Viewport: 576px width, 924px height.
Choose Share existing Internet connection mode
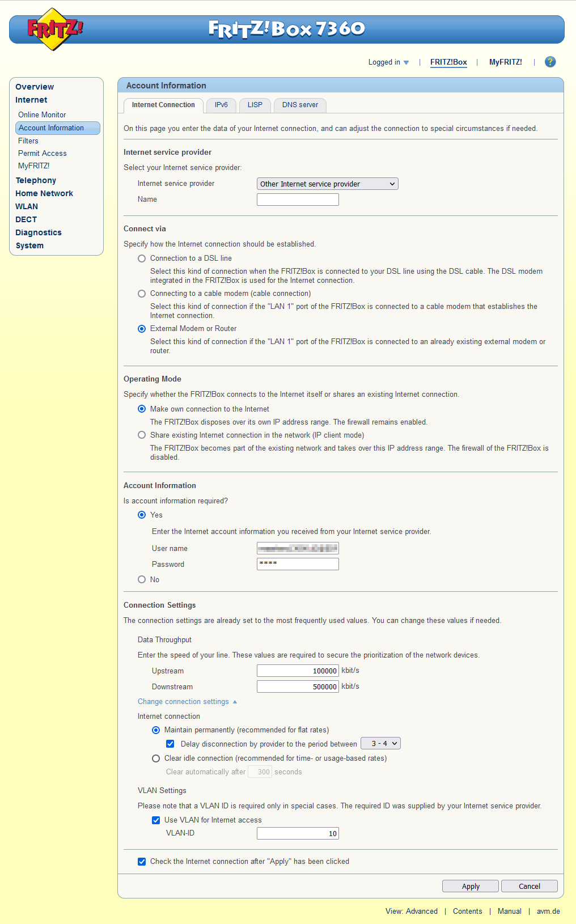[x=142, y=435]
